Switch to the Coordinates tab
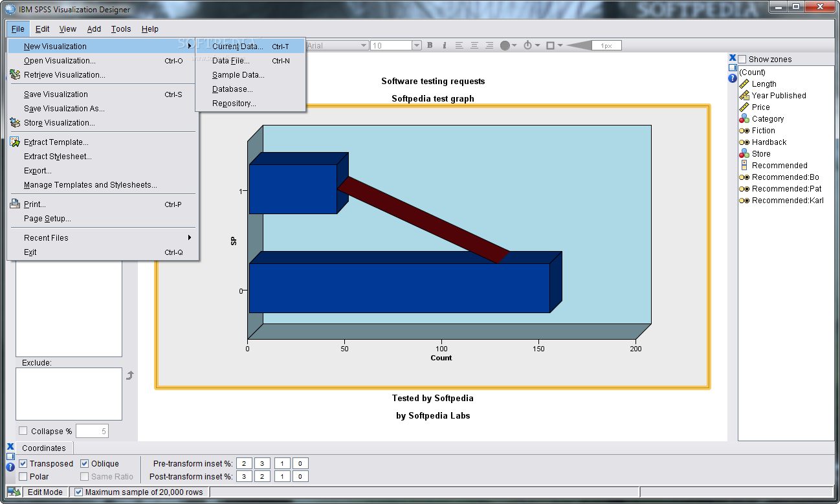Screen dimensions: 840x504 coord(44,448)
